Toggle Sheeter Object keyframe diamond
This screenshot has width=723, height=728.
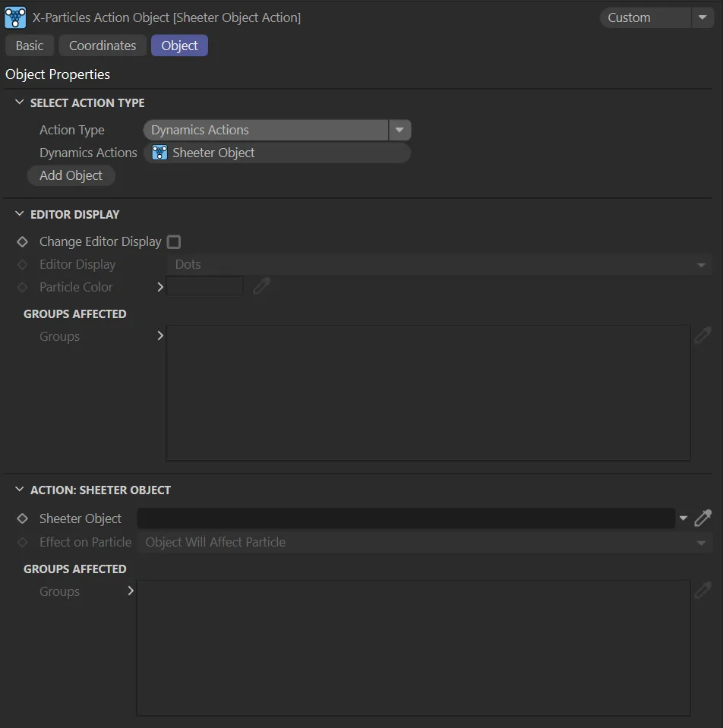point(23,518)
